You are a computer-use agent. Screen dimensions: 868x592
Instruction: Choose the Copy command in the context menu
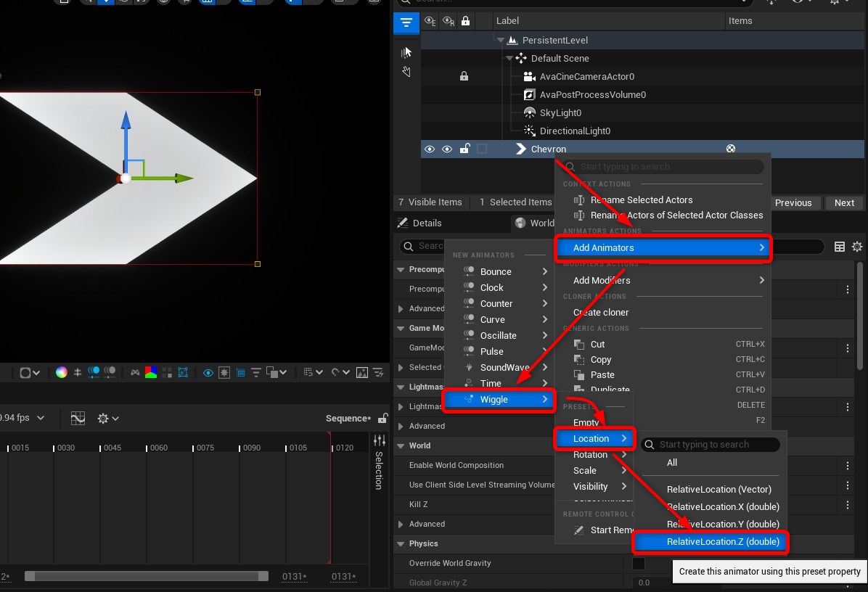(x=600, y=359)
